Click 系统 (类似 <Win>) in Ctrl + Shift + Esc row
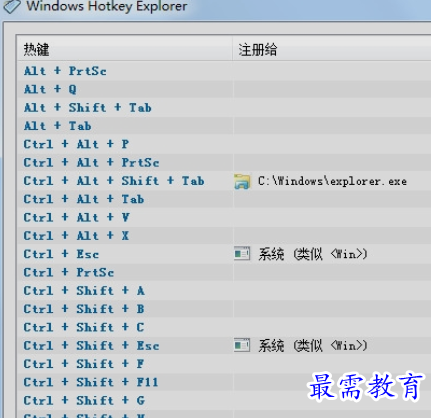The width and height of the screenshot is (431, 418). pyautogui.click(x=313, y=346)
